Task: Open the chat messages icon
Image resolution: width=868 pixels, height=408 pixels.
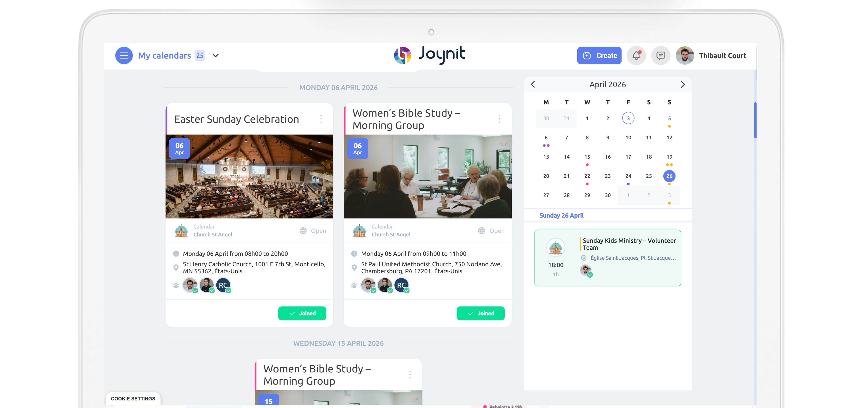Action: (x=661, y=56)
